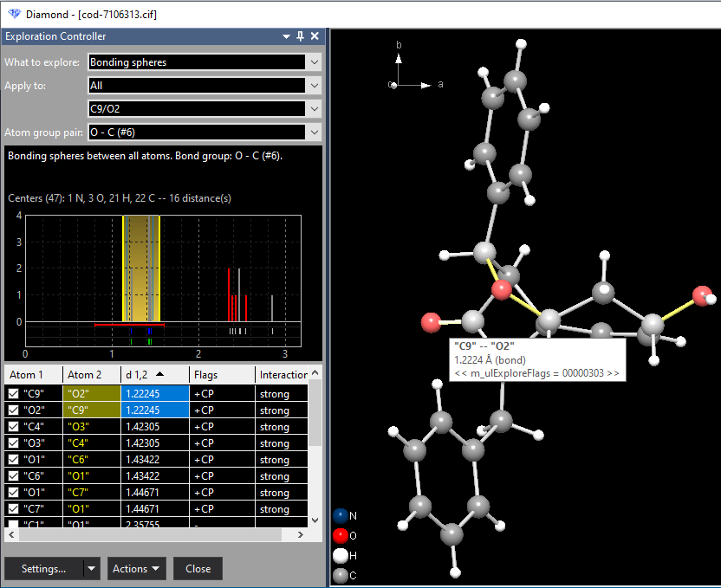
Task: Uncheck the C9 -- O2 bond row
Action: [12, 393]
